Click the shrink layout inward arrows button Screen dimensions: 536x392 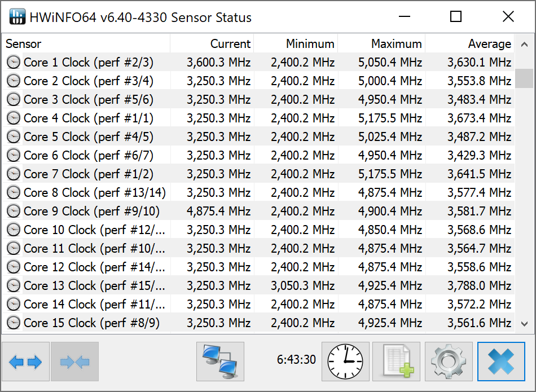(x=75, y=362)
